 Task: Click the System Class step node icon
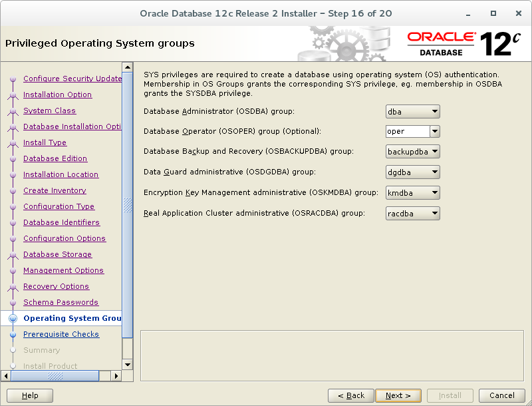(x=13, y=111)
